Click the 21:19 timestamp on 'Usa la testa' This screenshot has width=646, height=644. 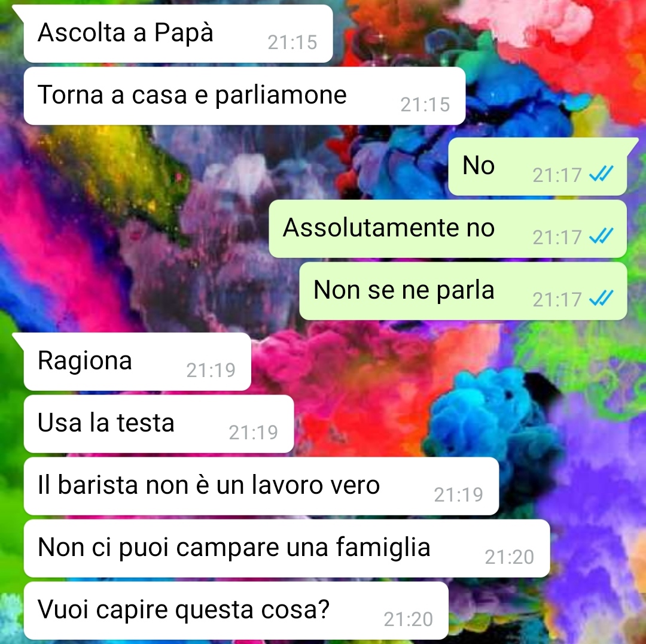pyautogui.click(x=254, y=432)
